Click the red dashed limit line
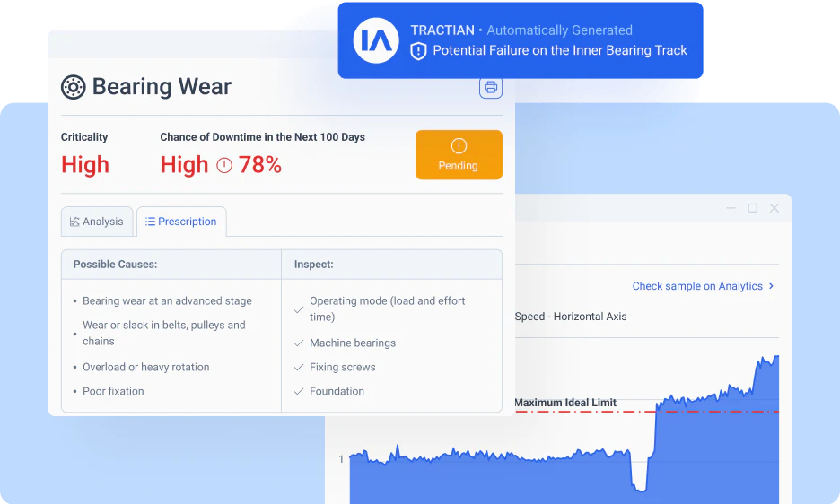Image resolution: width=840 pixels, height=504 pixels. pos(647,412)
